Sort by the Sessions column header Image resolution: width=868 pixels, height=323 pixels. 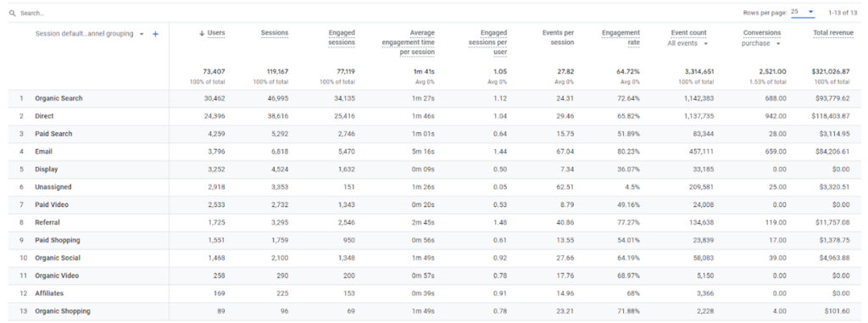click(275, 33)
